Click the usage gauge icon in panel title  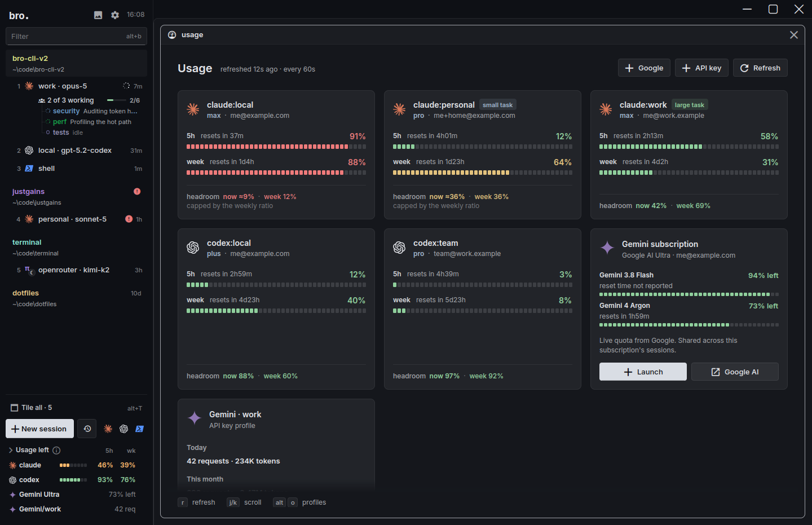pyautogui.click(x=172, y=35)
